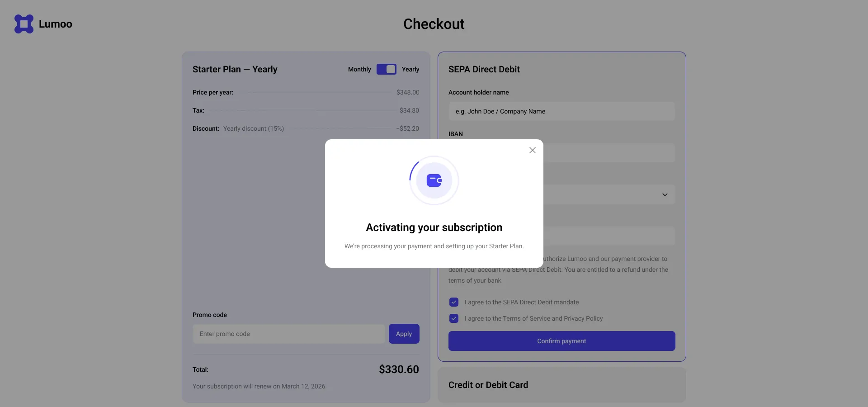Image resolution: width=868 pixels, height=407 pixels.
Task: Click the Activating your subscription heading
Action: pos(434,227)
